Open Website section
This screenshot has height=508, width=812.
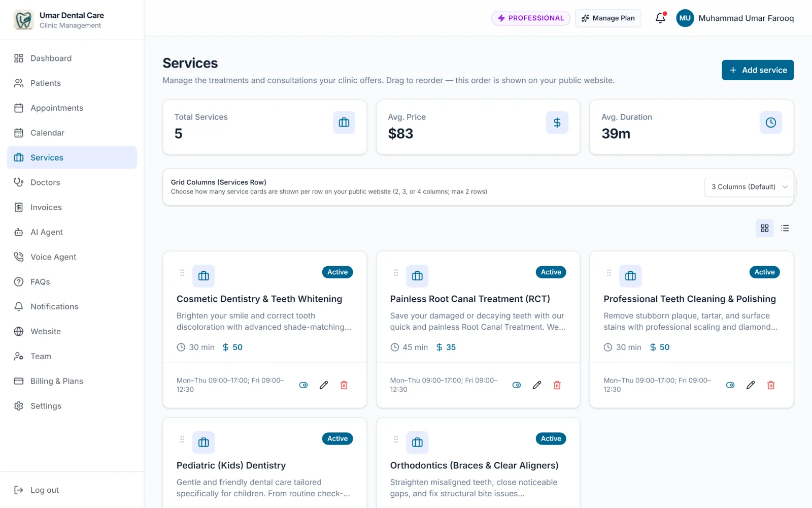[x=72, y=332]
